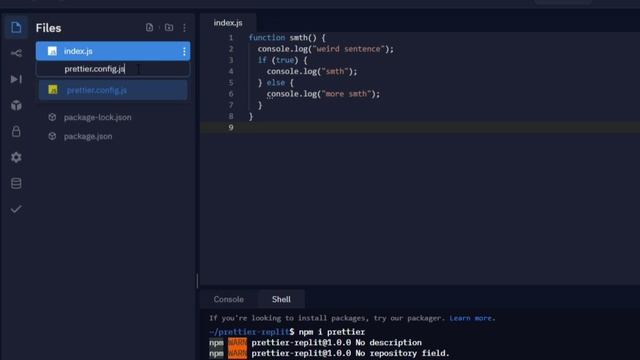640x360 pixels.
Task: Select package.json in file tree
Action: (88, 136)
